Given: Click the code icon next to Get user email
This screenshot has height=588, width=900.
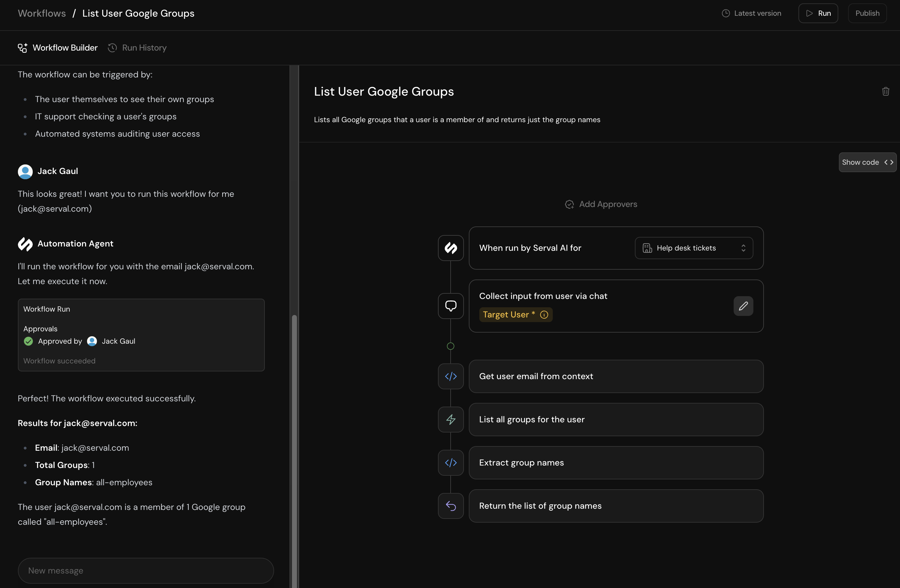Looking at the screenshot, I should coord(450,376).
